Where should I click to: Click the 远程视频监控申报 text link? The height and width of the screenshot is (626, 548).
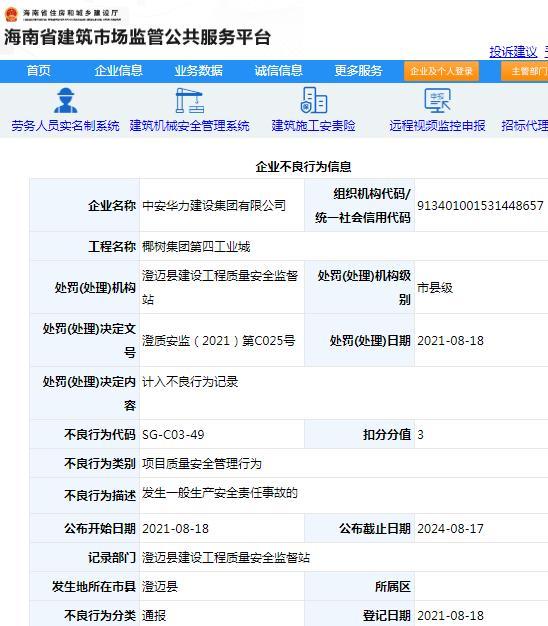tap(437, 126)
